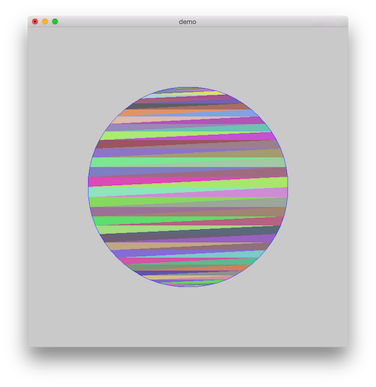The width and height of the screenshot is (376, 387).
Task: Maximize the demo window with green button
Action: click(x=55, y=22)
